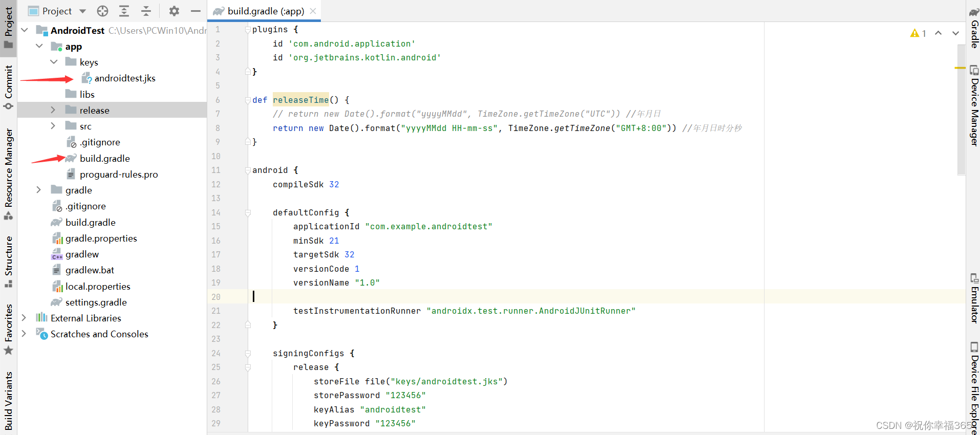The image size is (980, 435).
Task: Open Project panel settings gear
Action: [x=174, y=11]
